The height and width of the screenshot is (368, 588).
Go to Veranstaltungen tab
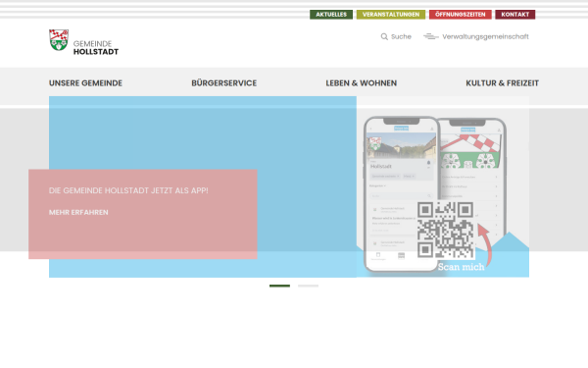pos(391,15)
